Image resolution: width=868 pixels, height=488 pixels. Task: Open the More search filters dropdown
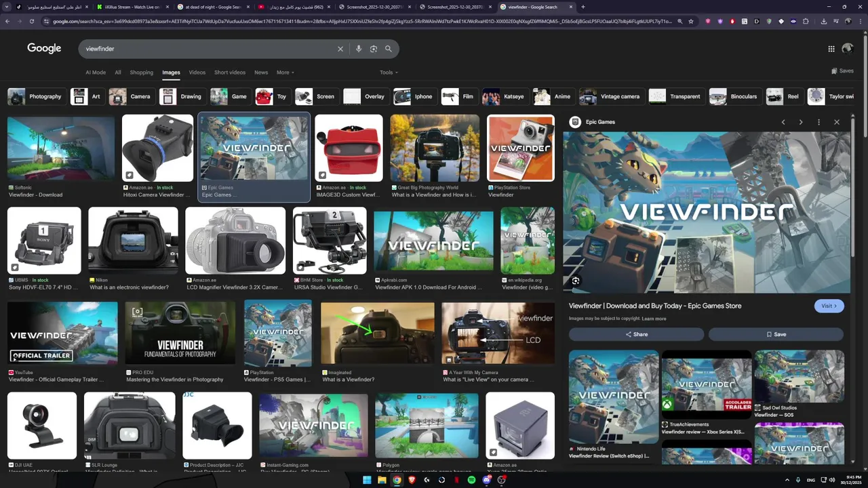[285, 73]
